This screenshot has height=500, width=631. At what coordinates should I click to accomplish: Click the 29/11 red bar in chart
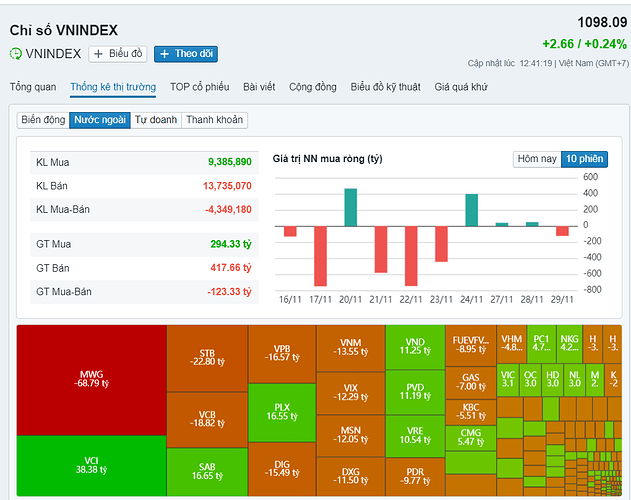[x=562, y=231]
